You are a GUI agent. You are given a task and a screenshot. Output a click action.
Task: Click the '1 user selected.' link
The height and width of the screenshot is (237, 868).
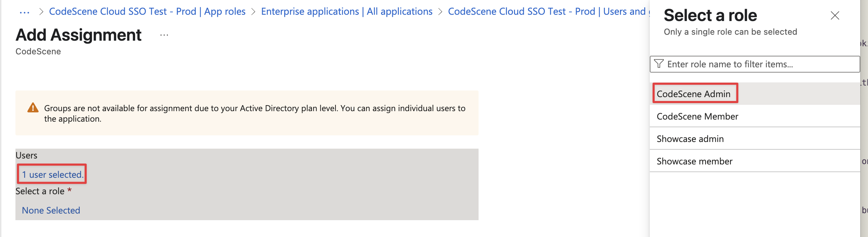(53, 175)
